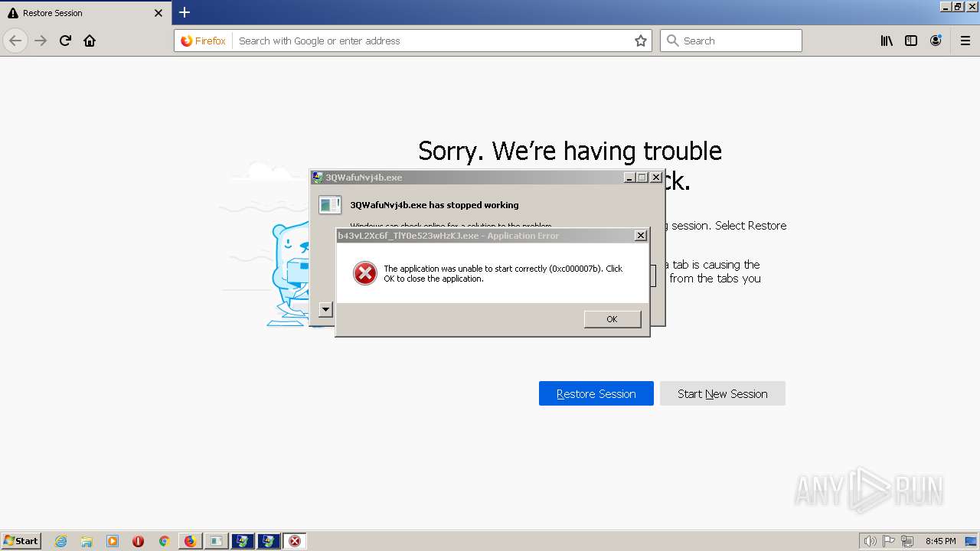Switch to the error dialog taskbar button

(295, 541)
